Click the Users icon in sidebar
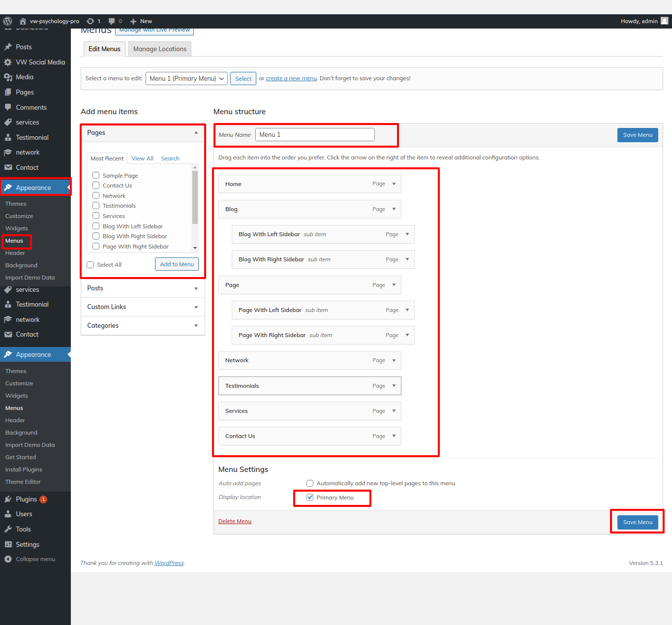This screenshot has height=625, width=672. 8,514
